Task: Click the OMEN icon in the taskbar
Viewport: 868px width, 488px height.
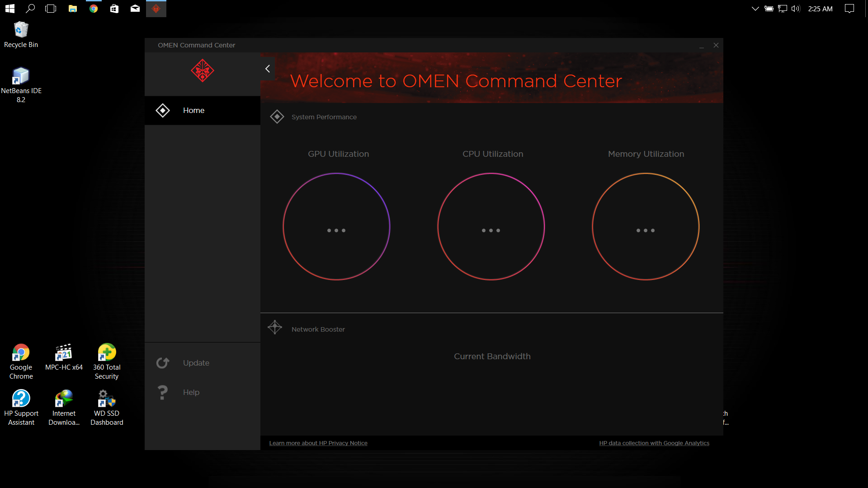Action: (x=156, y=9)
